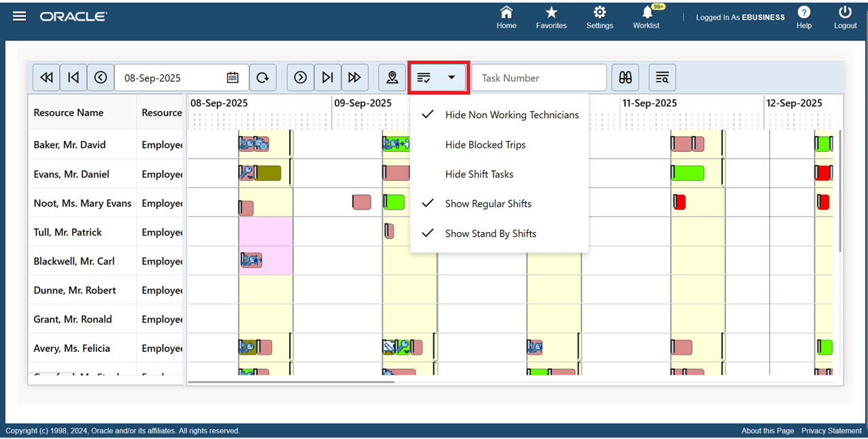Screen dimensions: 868x439
Task: Navigate to Home in the top menu
Action: tap(506, 17)
